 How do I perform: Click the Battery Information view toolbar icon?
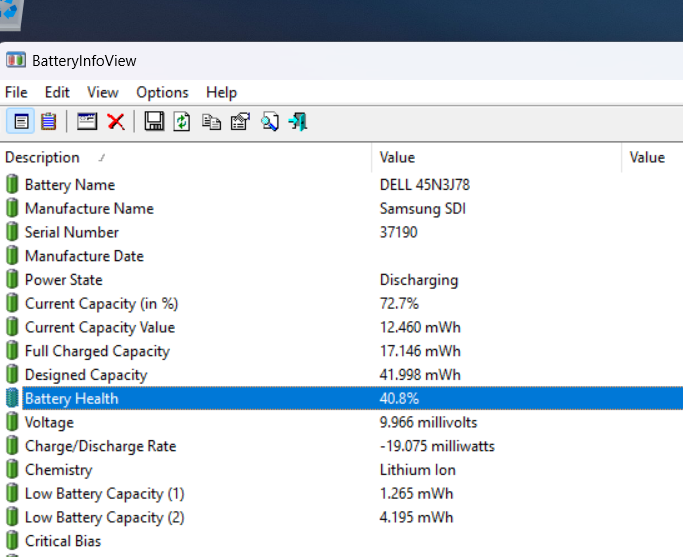pyautogui.click(x=20, y=122)
